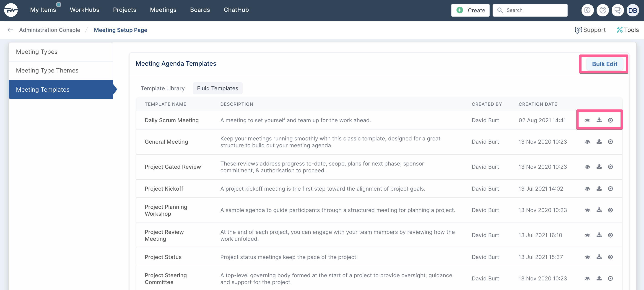Go to Administration Console breadcrumb
644x290 pixels.
pyautogui.click(x=49, y=30)
